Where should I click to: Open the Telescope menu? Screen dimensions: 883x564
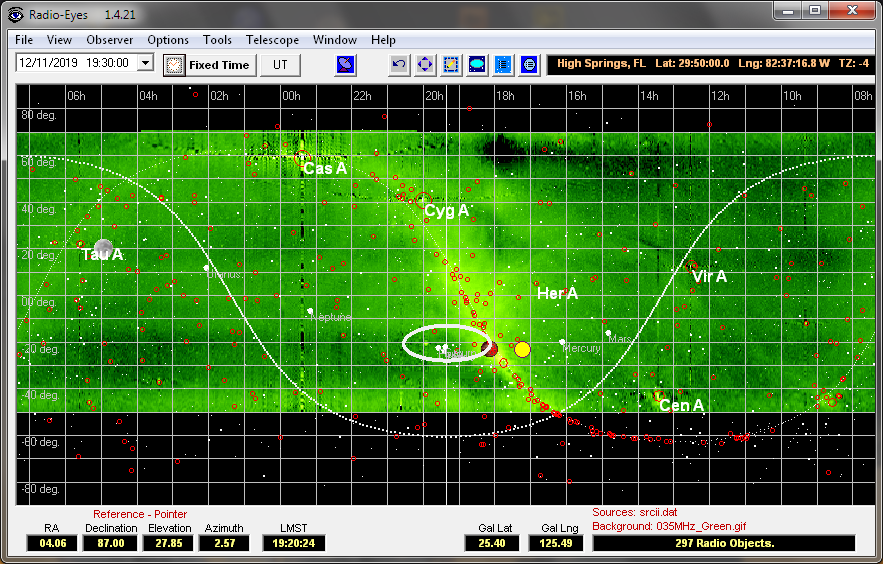click(273, 40)
